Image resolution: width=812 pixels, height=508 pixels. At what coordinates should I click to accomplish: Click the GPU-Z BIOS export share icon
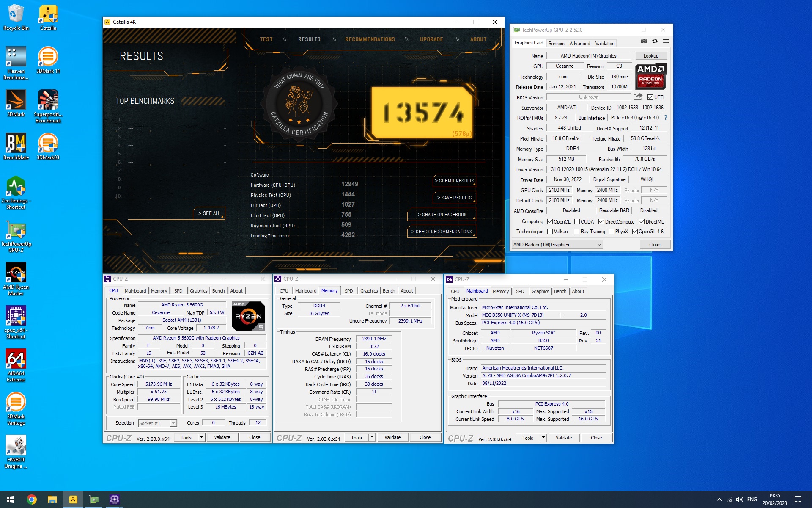pyautogui.click(x=638, y=97)
